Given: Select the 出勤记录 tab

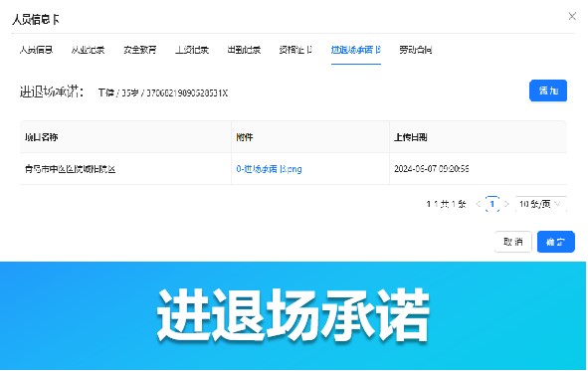Looking at the screenshot, I should tap(244, 50).
